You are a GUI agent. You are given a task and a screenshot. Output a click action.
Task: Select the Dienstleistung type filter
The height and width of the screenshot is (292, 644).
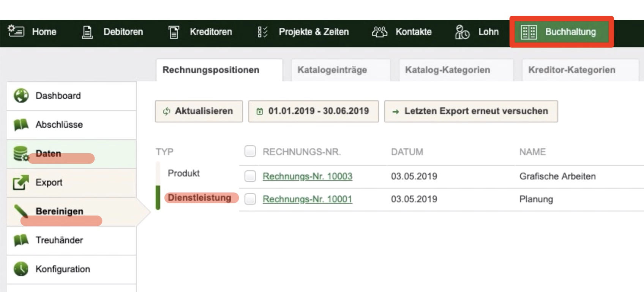click(199, 198)
